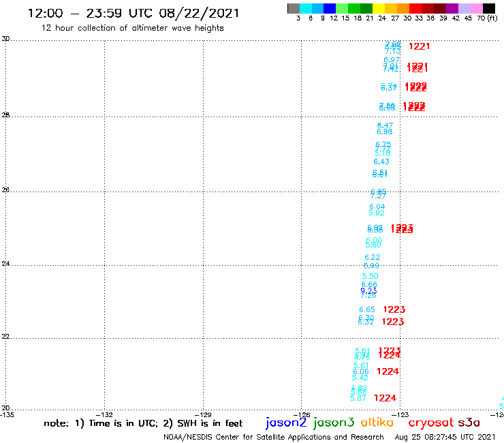The height and width of the screenshot is (443, 504).
Task: Click the wave height value 6.65
Action: tap(367, 309)
